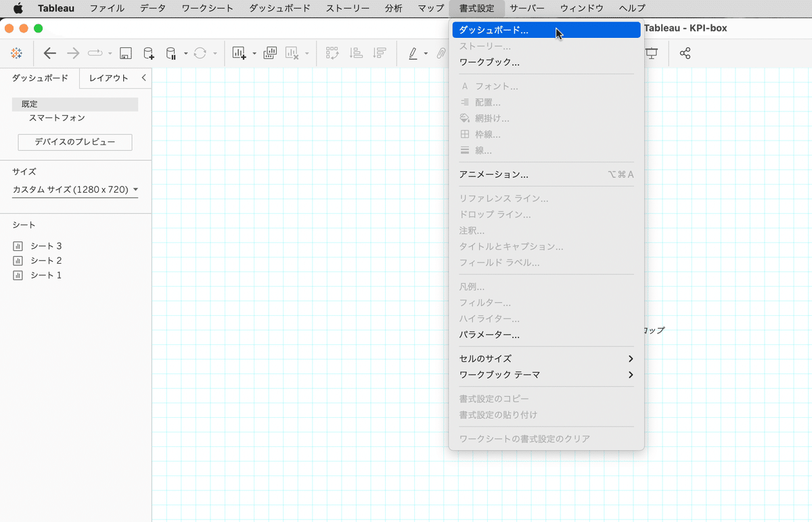Click the swap rows and columns icon
812x522 pixels.
coord(332,53)
